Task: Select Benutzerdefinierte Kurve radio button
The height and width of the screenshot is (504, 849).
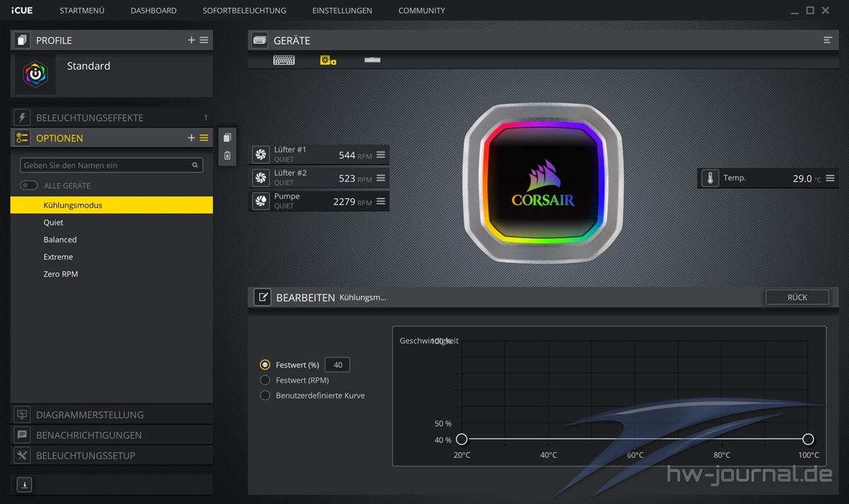Action: [265, 395]
